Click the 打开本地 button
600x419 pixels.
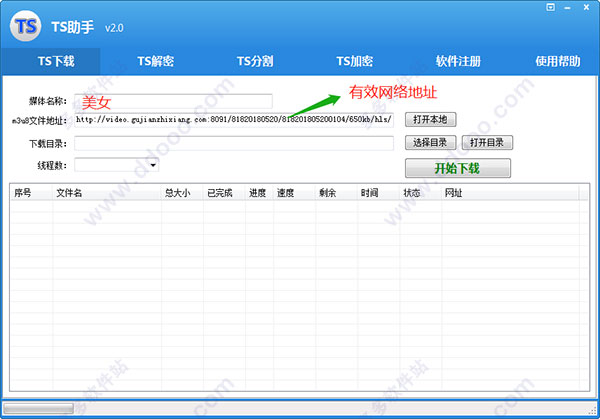coord(430,119)
